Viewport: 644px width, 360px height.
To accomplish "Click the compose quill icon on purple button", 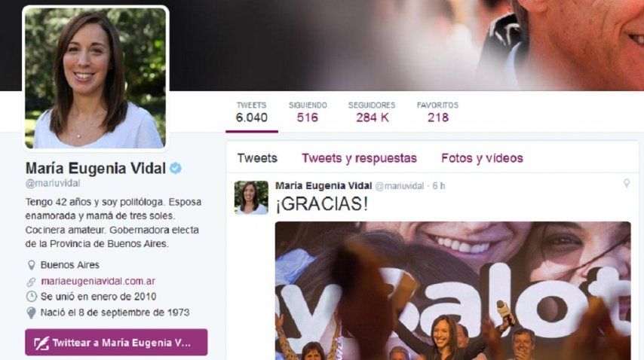I will point(41,343).
